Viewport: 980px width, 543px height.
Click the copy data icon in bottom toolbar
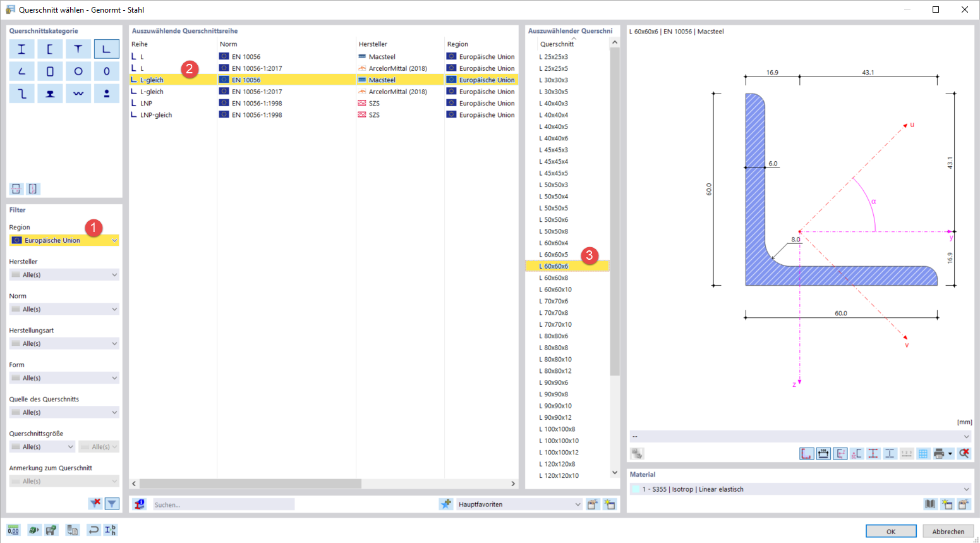pyautogui.click(x=73, y=530)
